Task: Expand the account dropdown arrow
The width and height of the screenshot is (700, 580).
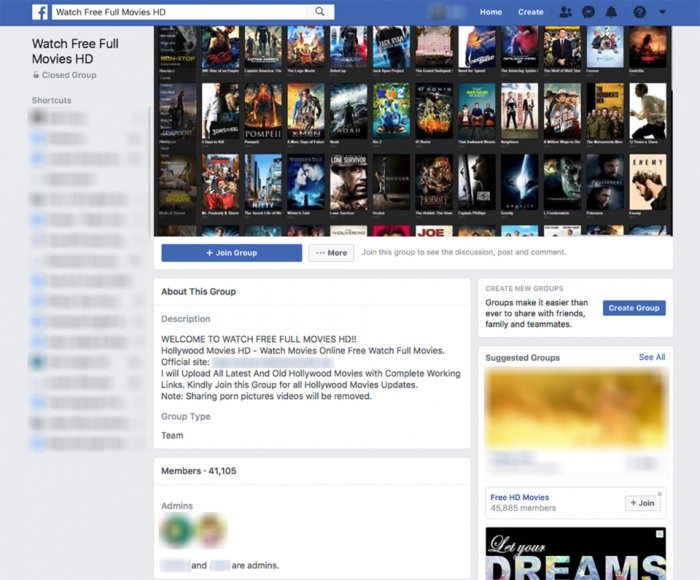Action: coord(662,12)
